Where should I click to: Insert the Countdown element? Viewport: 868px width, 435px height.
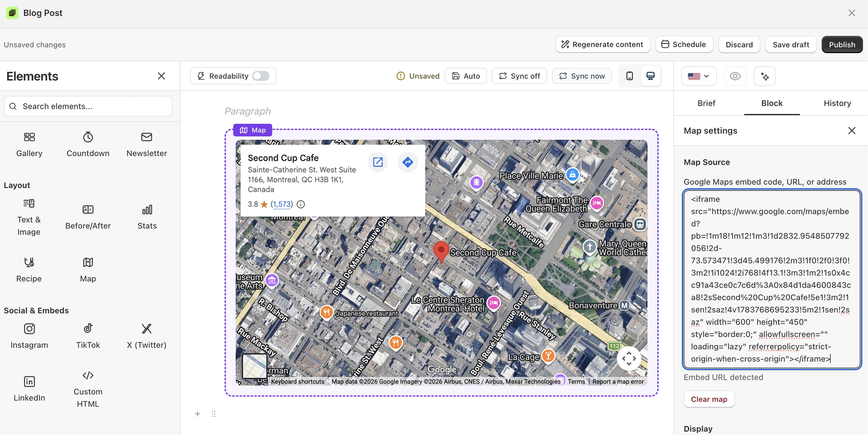88,144
